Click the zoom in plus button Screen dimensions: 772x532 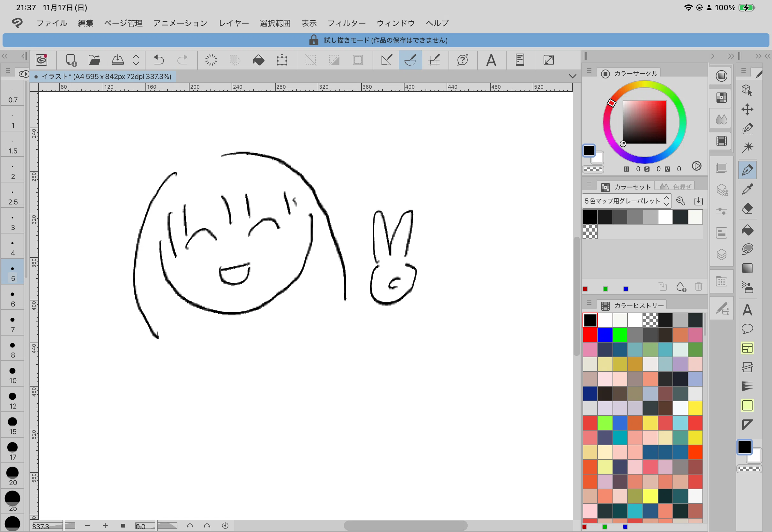tap(105, 526)
